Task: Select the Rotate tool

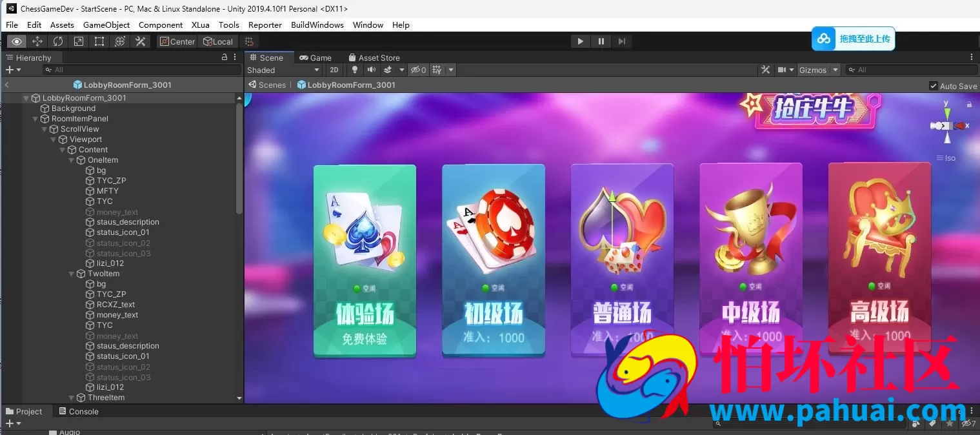Action: coord(58,41)
